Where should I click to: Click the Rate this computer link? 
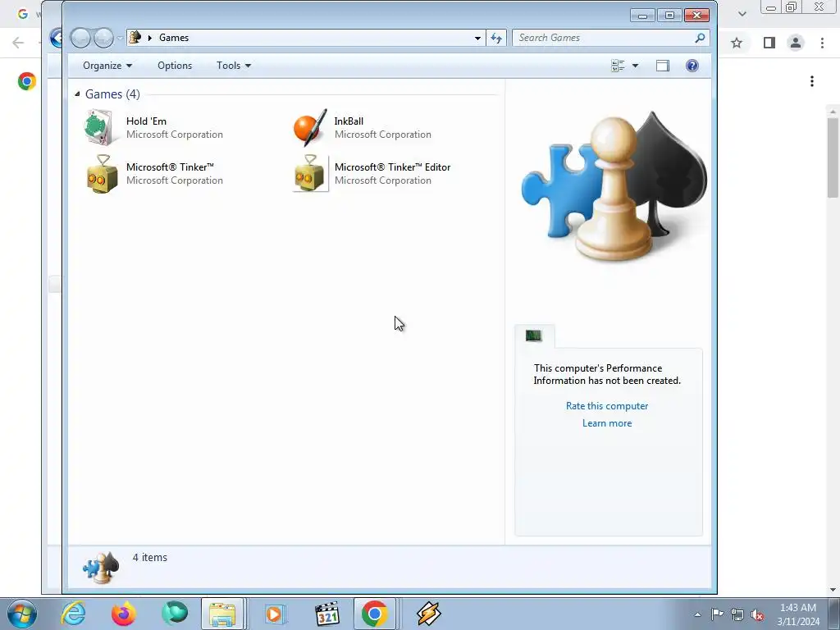click(607, 406)
